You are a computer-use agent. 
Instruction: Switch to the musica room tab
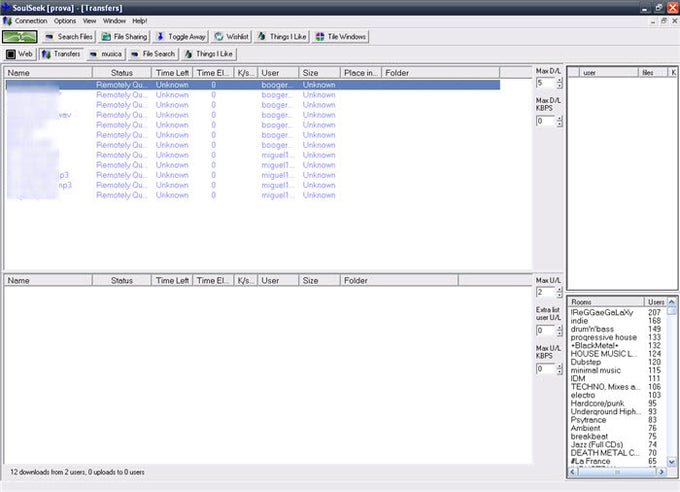(106, 54)
